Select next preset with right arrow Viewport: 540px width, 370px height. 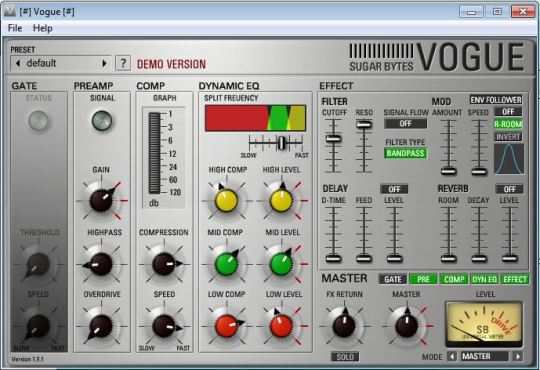(x=104, y=63)
